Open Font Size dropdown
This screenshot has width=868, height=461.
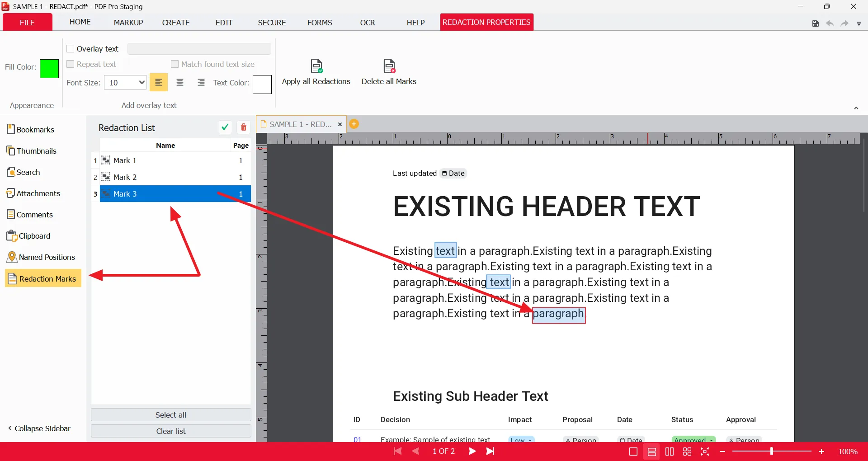click(x=125, y=83)
